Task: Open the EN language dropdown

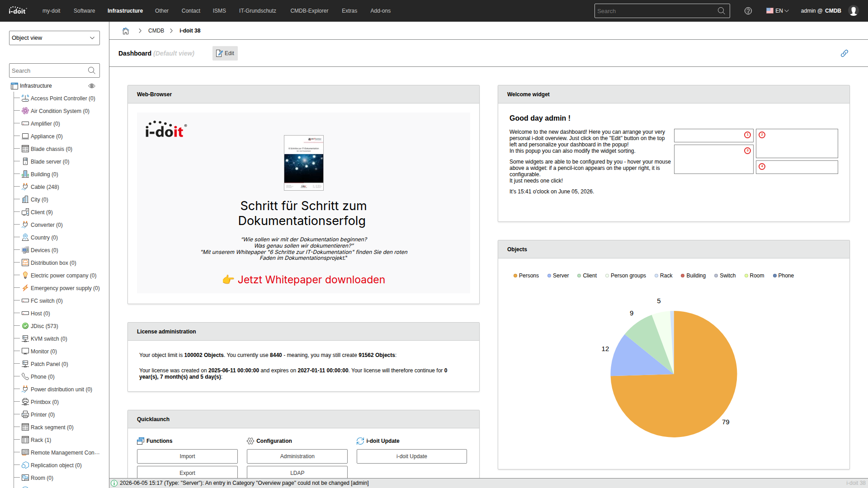Action: [x=777, y=11]
